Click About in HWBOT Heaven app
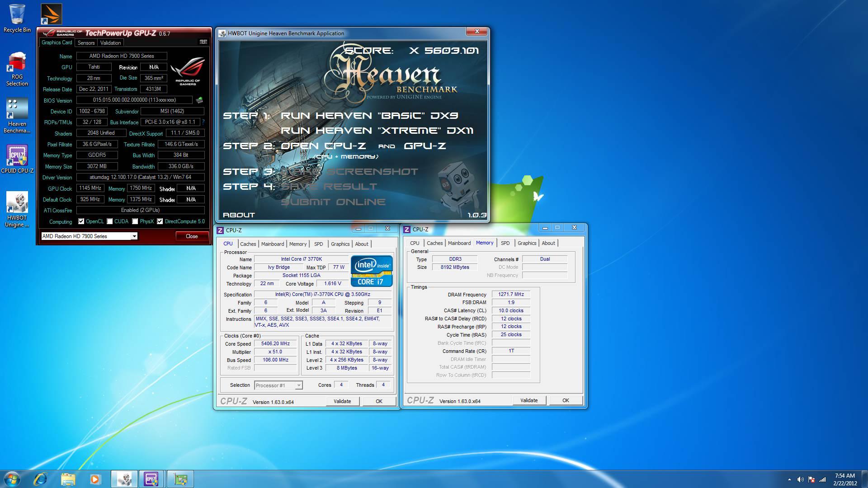This screenshot has width=868, height=488. pos(239,215)
